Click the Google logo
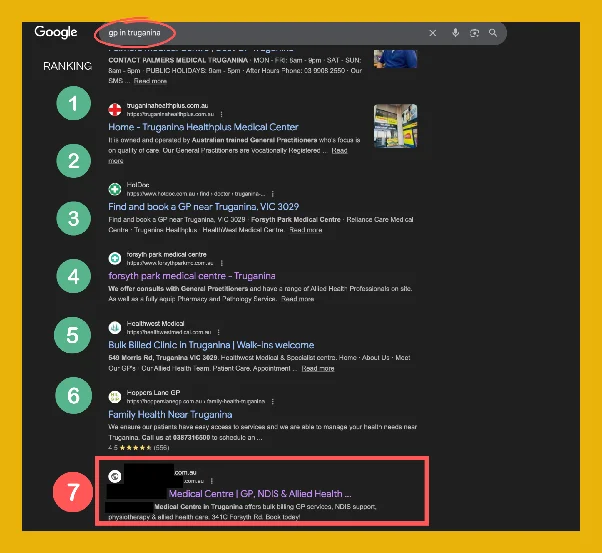 point(56,32)
